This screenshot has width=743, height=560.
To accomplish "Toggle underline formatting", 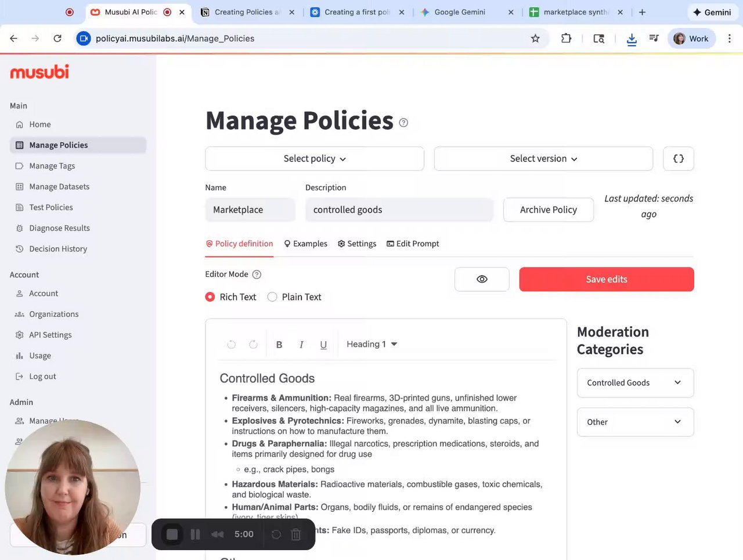I will [323, 345].
